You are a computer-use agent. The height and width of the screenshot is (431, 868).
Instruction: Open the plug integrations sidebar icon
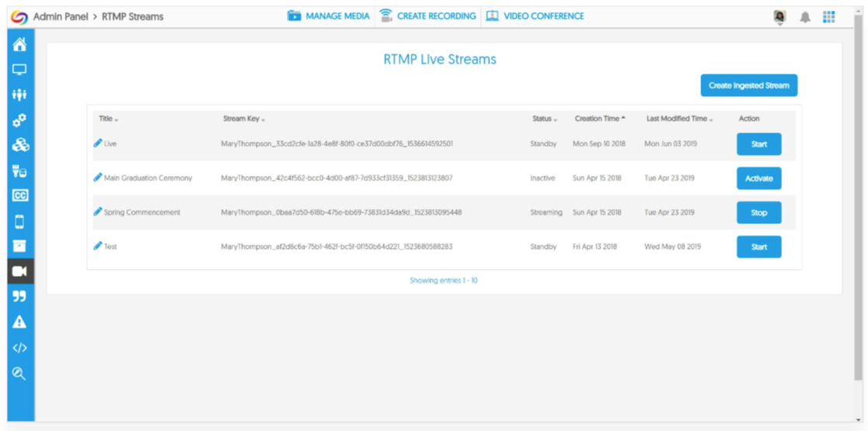pos(19,171)
